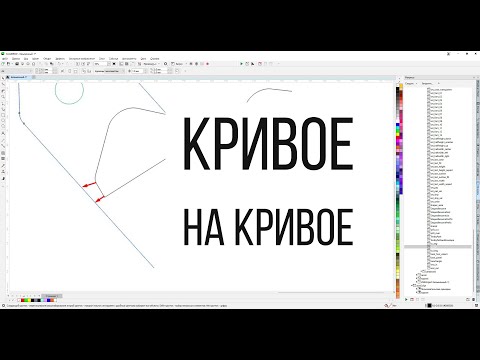Image resolution: width=480 pixels, height=360 pixels.
Task: Select the Drop Shadow tool in the toolbox
Action: point(3,153)
